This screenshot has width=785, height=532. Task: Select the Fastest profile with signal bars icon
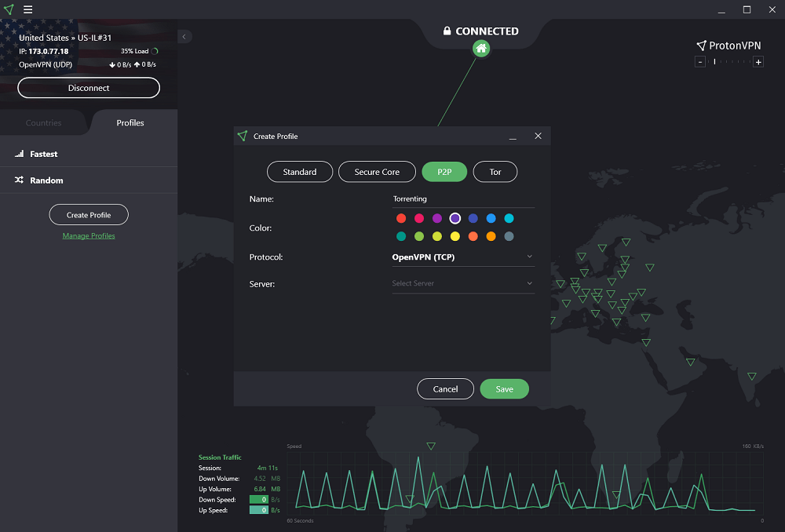tap(44, 154)
